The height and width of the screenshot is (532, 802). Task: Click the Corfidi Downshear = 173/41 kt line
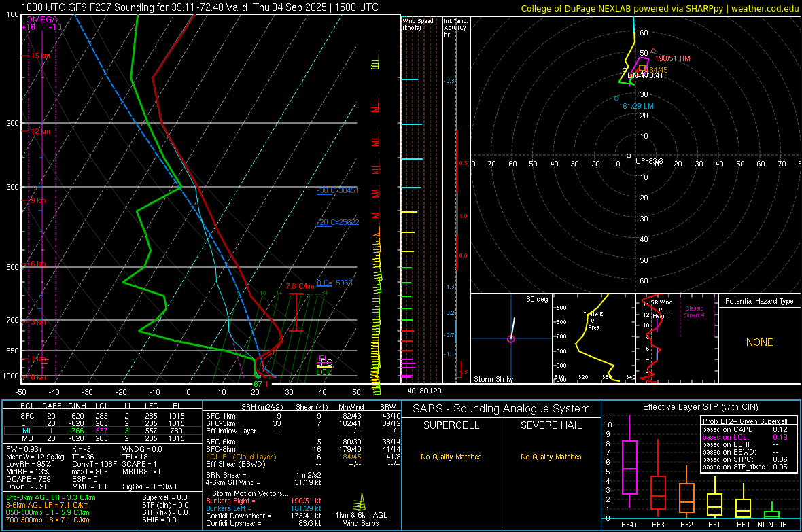click(x=264, y=516)
